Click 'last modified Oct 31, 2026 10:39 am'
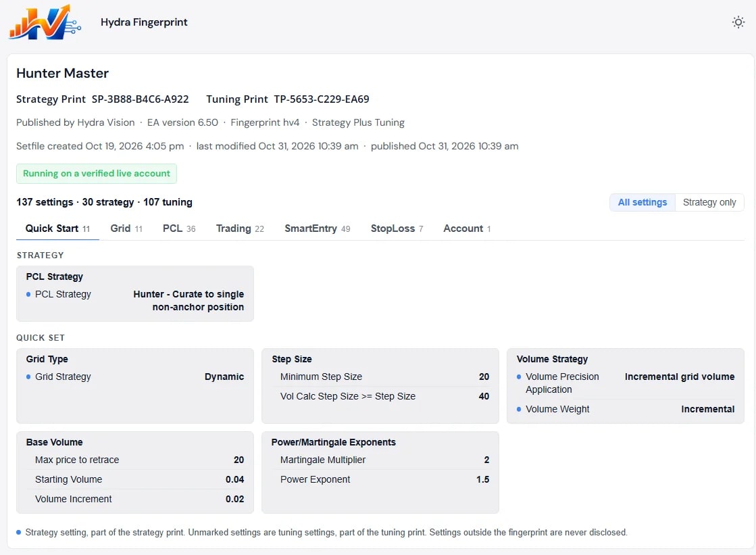Screen dimensions: 756x555 click(x=277, y=146)
